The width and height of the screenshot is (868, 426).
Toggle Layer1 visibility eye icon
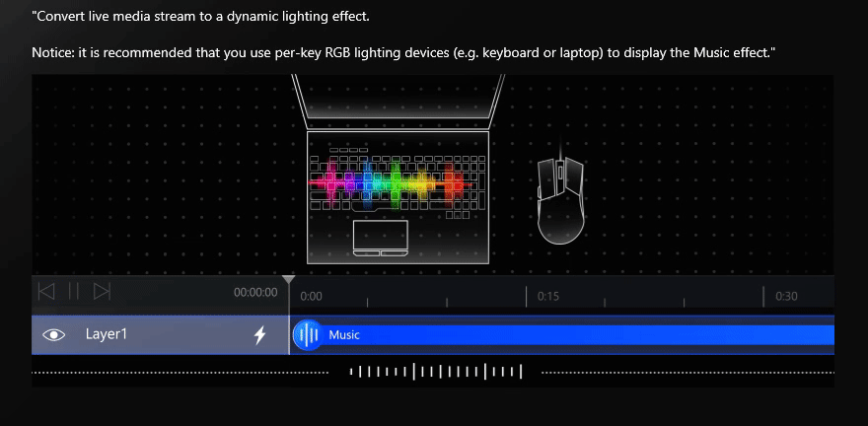(53, 334)
